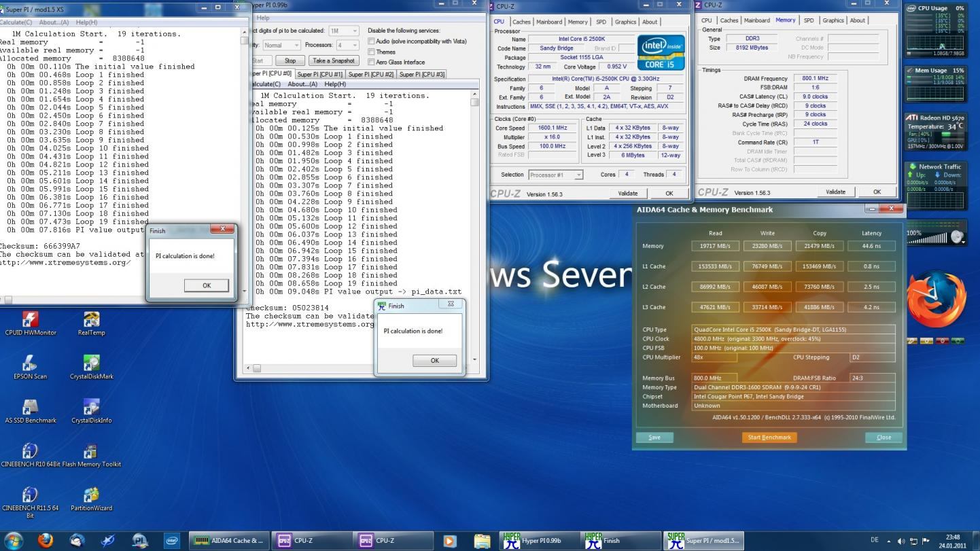980x551 pixels.
Task: Open Graphics tab in CPU-Z Memory window
Action: click(834, 20)
